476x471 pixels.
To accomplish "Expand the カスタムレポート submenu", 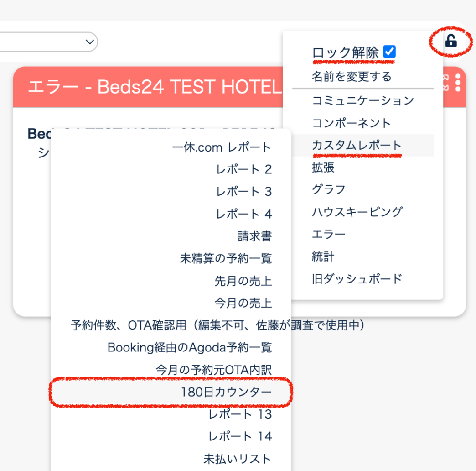I will coord(357,146).
